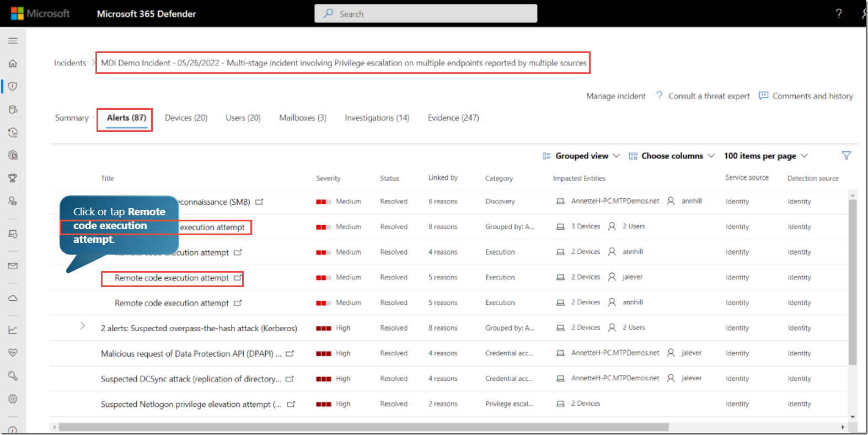Viewport: 868px width, 435px height.
Task: Open Cloud apps sidebar icon
Action: [13, 298]
